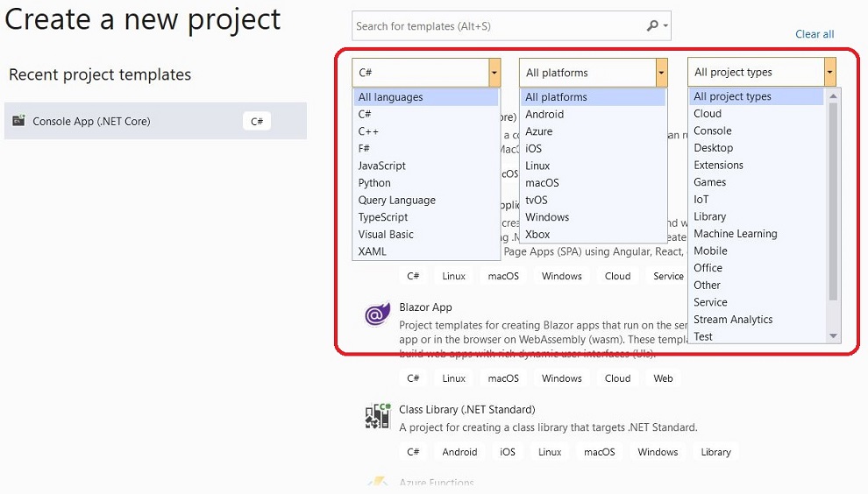Image resolution: width=868 pixels, height=494 pixels.
Task: Select Games project type
Action: (x=757, y=182)
